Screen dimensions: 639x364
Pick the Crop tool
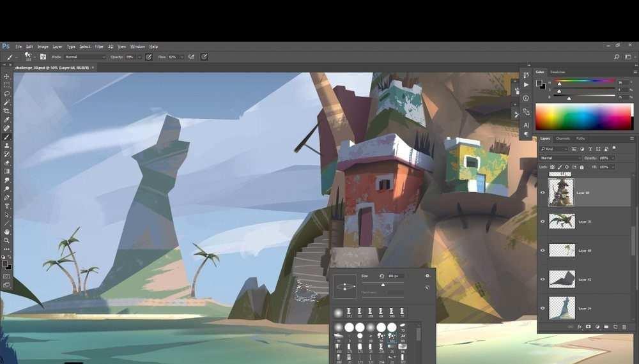6,111
